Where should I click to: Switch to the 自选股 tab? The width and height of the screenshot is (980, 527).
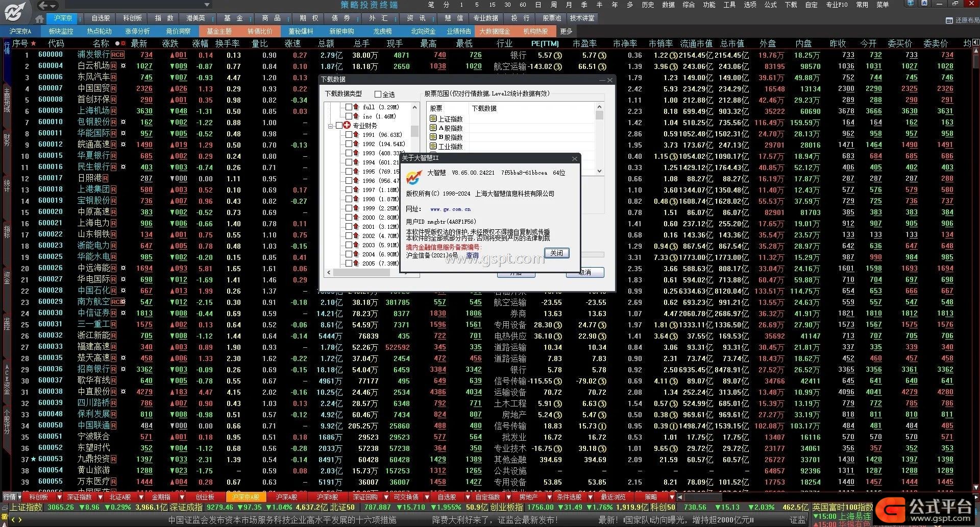[101, 18]
